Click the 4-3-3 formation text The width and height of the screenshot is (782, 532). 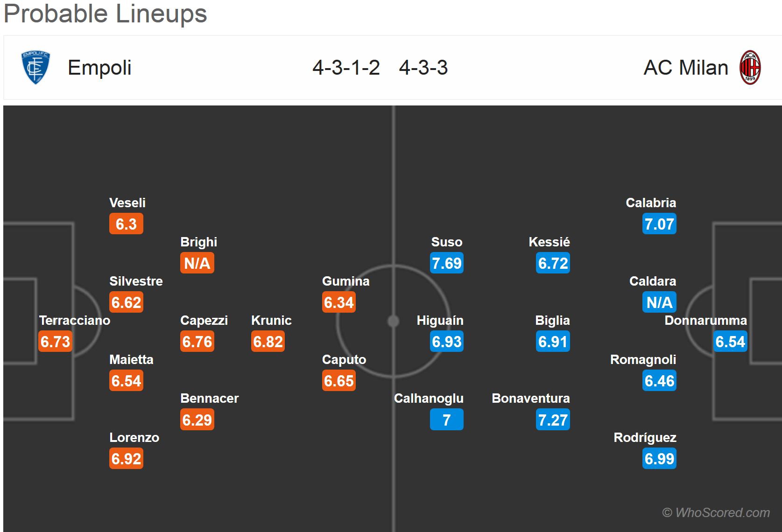423,68
